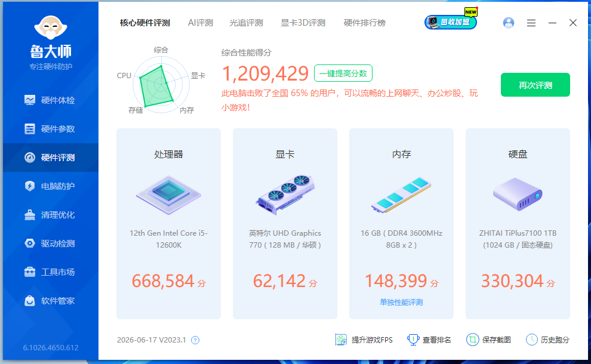Image resolution: width=591 pixels, height=364 pixels.
Task: Switch to the 光追评测 tab
Action: 246,23
